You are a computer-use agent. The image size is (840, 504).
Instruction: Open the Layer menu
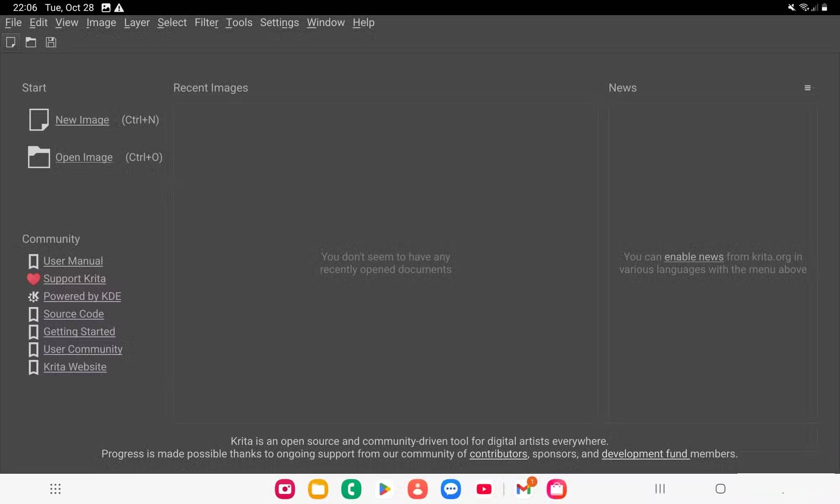[136, 23]
